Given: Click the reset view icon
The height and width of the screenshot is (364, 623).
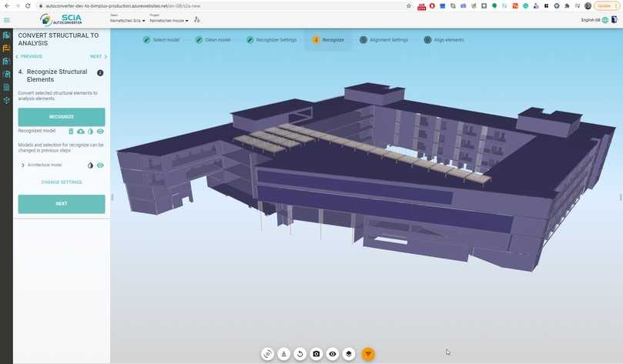Looking at the screenshot, I should tap(300, 354).
